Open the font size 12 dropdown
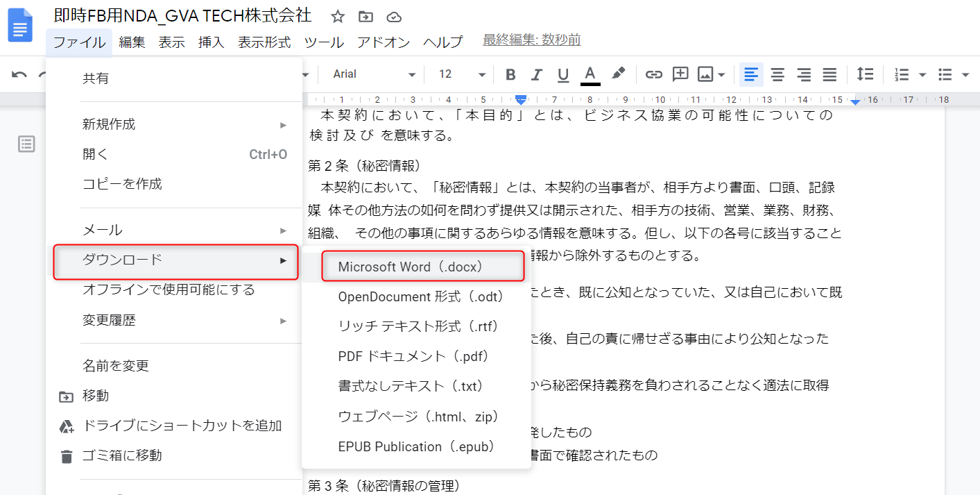The image size is (980, 495). (x=463, y=74)
